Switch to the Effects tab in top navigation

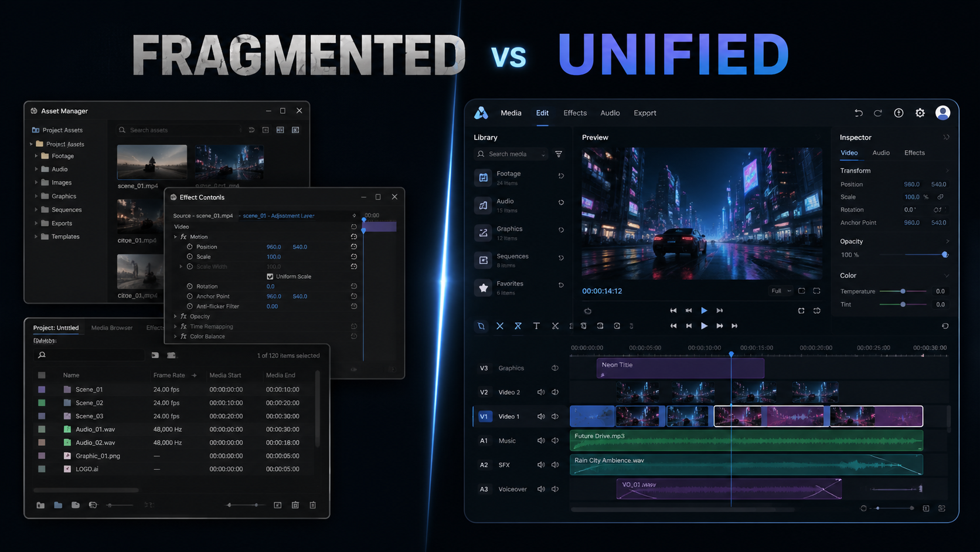coord(575,113)
